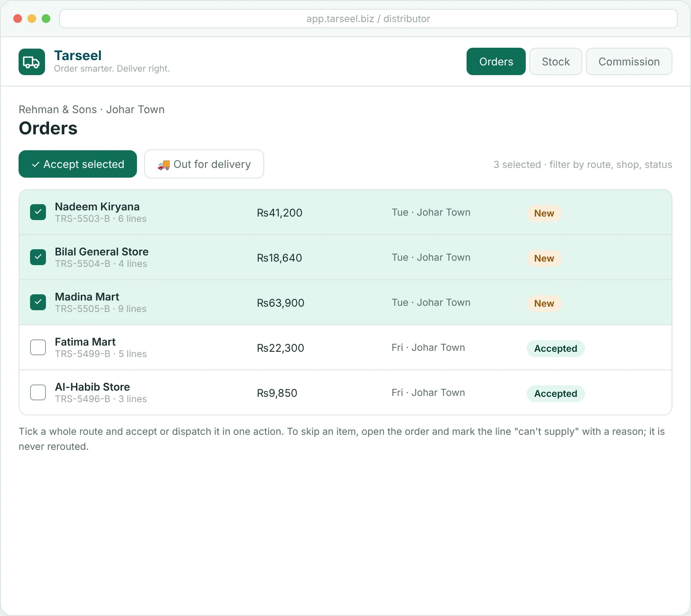The width and height of the screenshot is (691, 616).
Task: Click the Tarseel brand name
Action: pyautogui.click(x=78, y=56)
